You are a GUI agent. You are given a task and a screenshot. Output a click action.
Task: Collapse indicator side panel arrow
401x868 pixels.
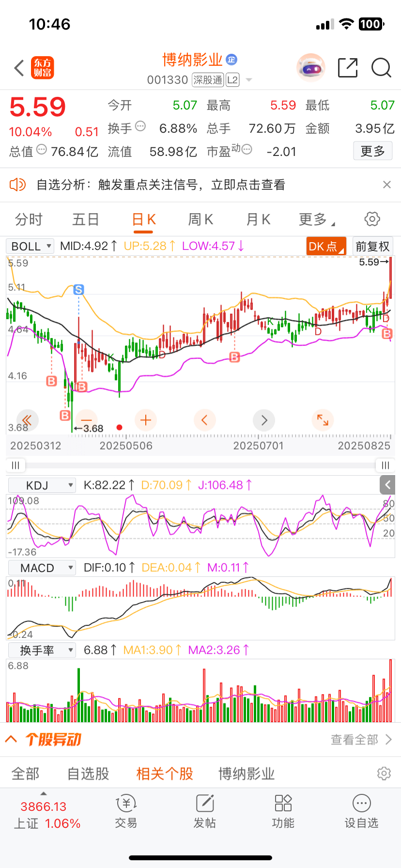pyautogui.click(x=387, y=484)
